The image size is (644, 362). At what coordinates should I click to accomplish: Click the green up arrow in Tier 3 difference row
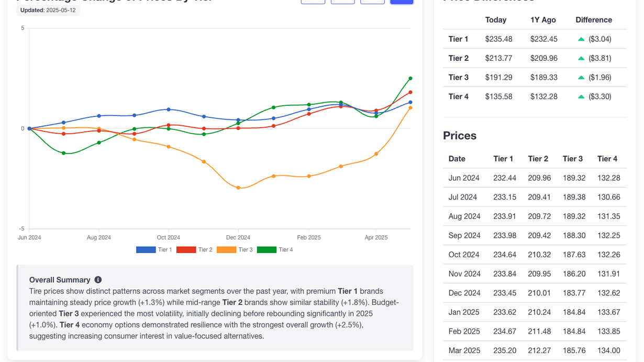[x=581, y=78]
